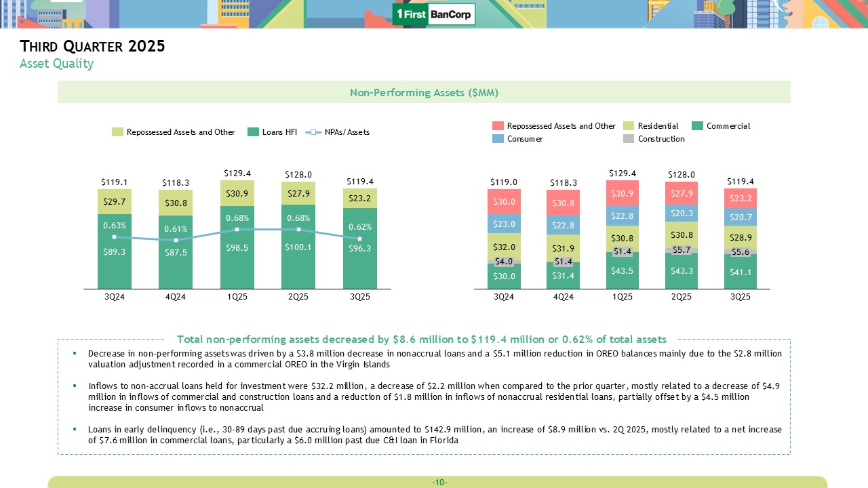Click the green Loans HFI legend swatch

tap(254, 132)
